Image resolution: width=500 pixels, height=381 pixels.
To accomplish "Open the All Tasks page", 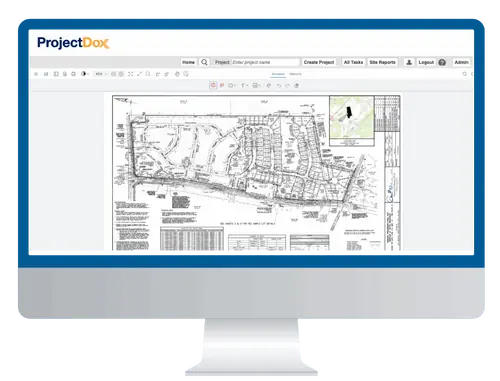I will pyautogui.click(x=353, y=62).
